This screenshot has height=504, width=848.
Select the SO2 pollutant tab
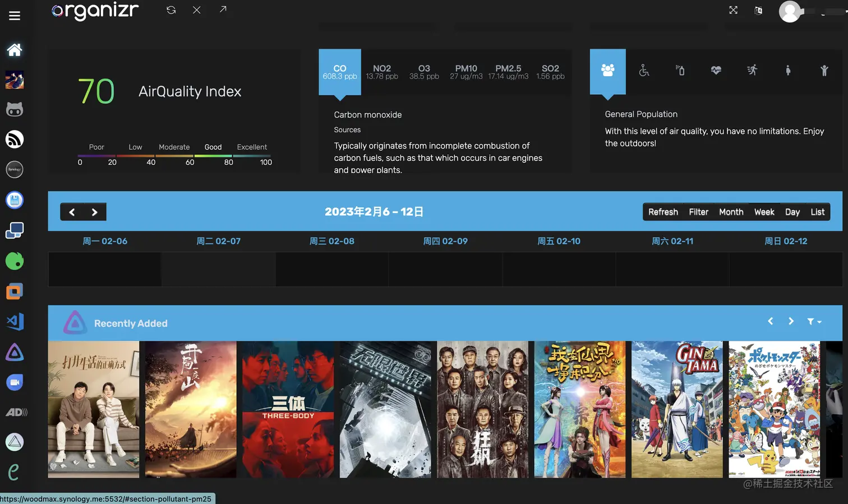[550, 72]
